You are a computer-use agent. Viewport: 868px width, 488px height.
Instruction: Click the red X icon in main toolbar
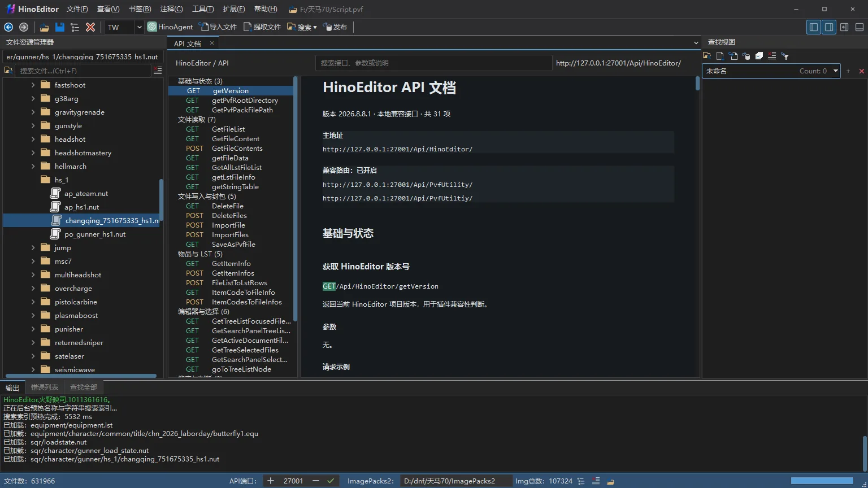pyautogui.click(x=90, y=27)
